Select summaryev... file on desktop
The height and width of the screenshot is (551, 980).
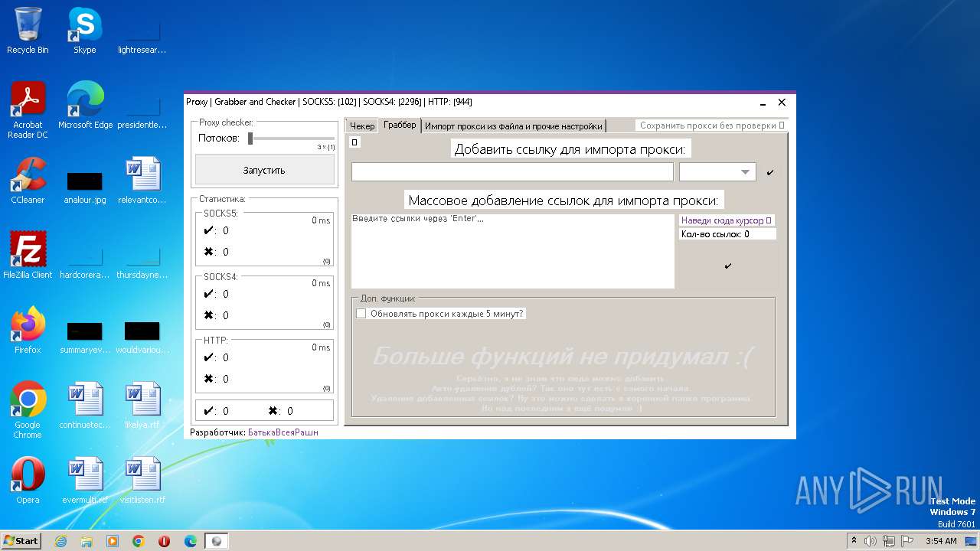point(84,335)
